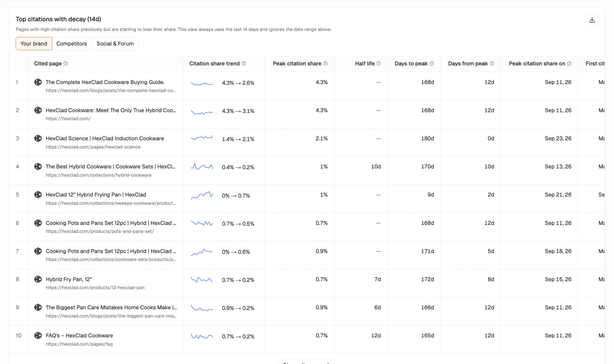This screenshot has width=614, height=364.
Task: Open FAQ's – HexClad Cookware page
Action: [x=79, y=335]
